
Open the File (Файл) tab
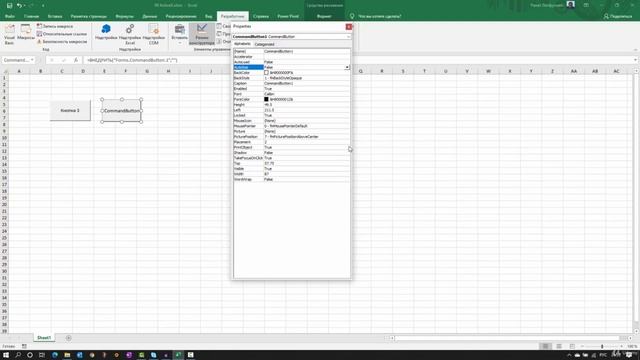tap(10, 16)
